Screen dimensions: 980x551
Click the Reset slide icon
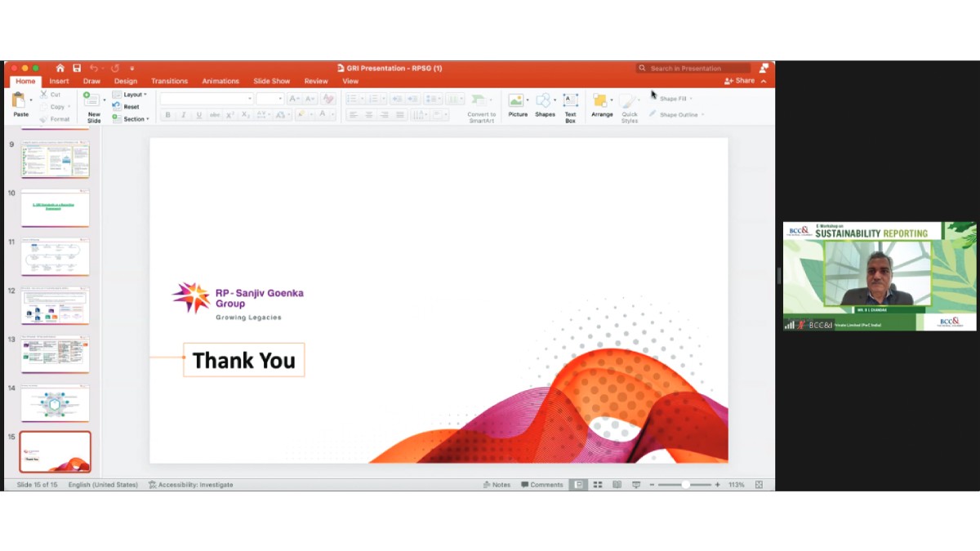click(117, 107)
